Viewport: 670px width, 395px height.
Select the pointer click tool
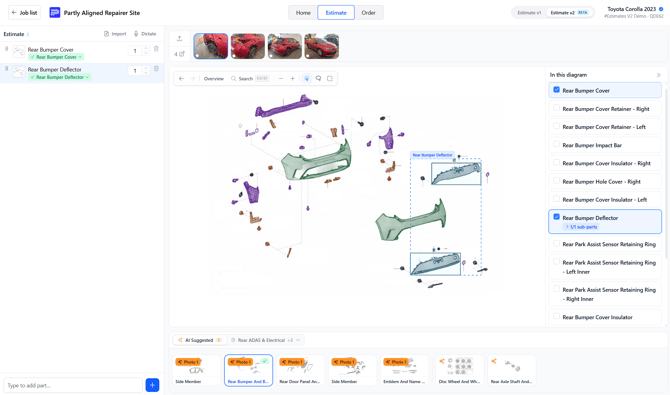click(306, 79)
